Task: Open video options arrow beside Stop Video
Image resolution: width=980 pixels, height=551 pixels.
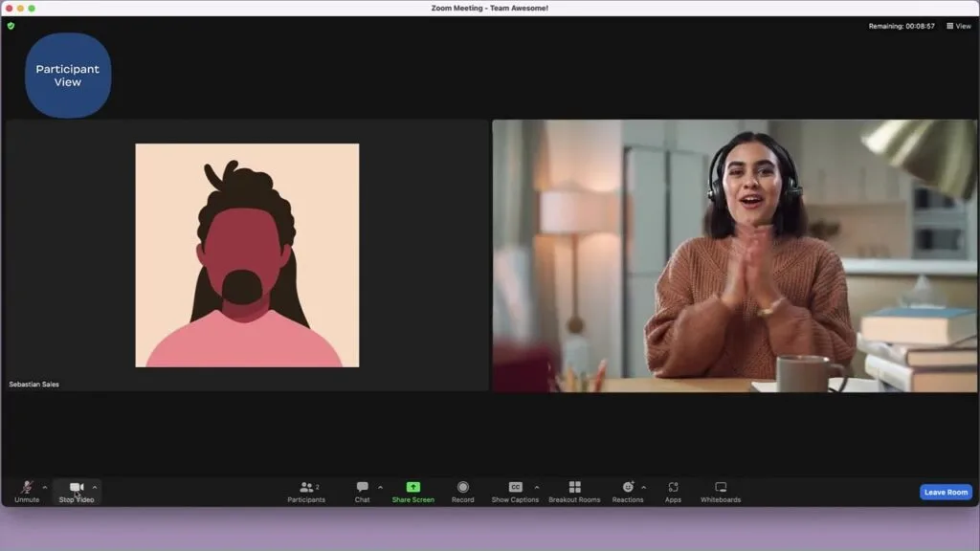Action: tap(95, 488)
